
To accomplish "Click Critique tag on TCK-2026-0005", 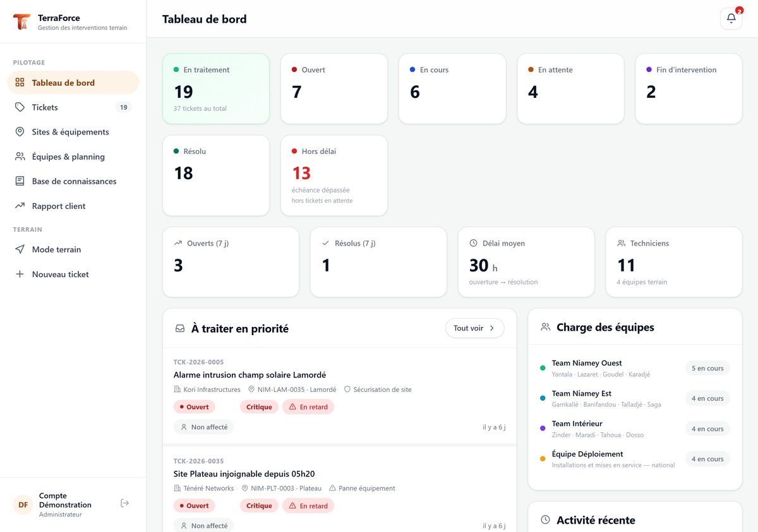I will tap(259, 407).
